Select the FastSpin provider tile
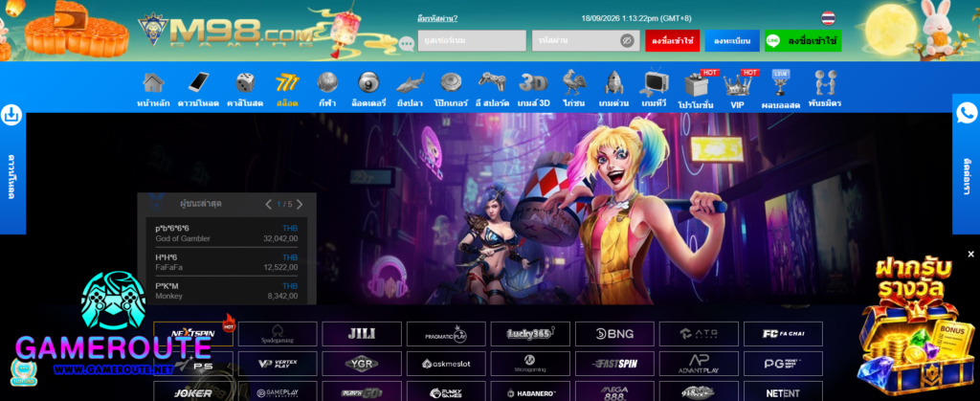Viewport: 980px width, 401px height. pos(615,364)
